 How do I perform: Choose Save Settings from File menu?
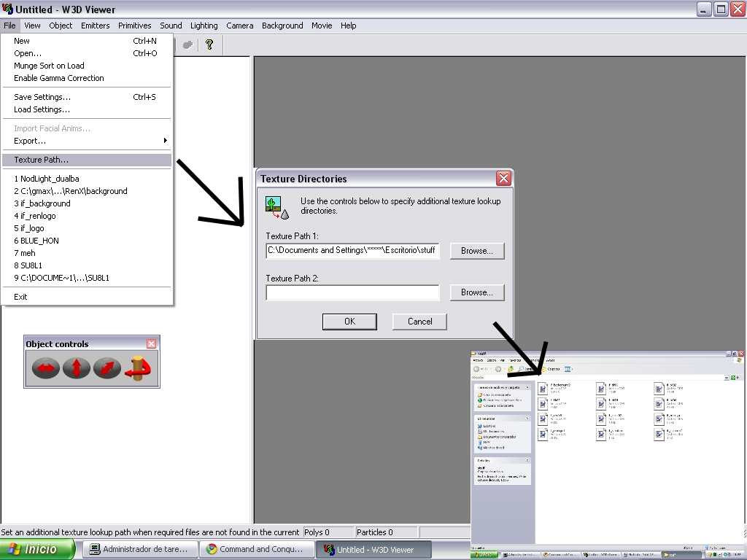coord(42,97)
